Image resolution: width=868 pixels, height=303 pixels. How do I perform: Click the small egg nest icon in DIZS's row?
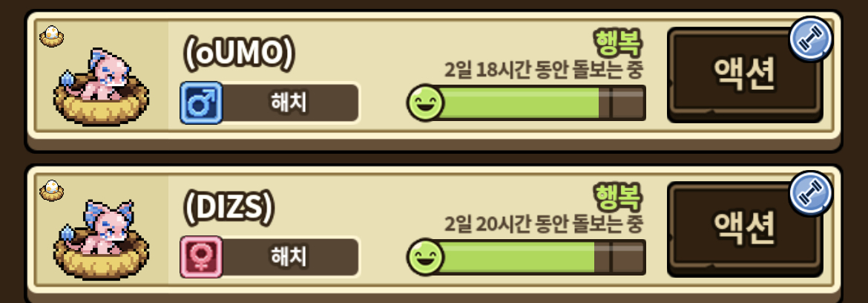tap(51, 191)
